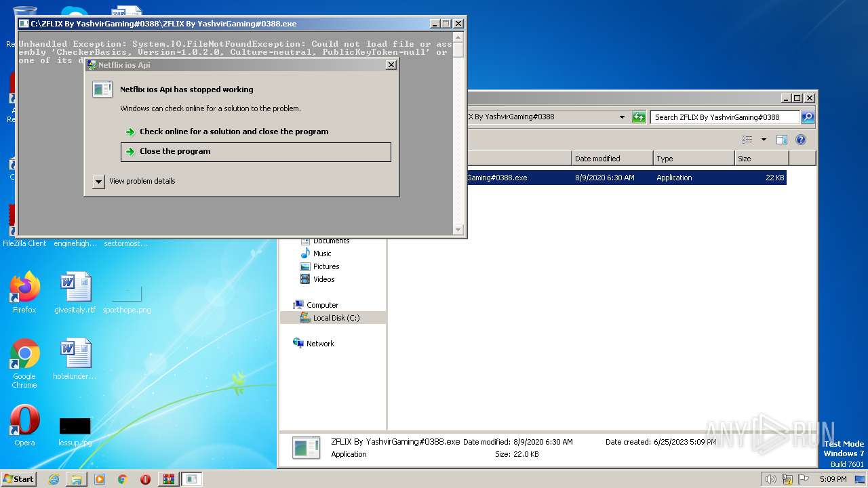This screenshot has width=868, height=488.
Task: Open sporthope.png desktop file
Action: 127,299
